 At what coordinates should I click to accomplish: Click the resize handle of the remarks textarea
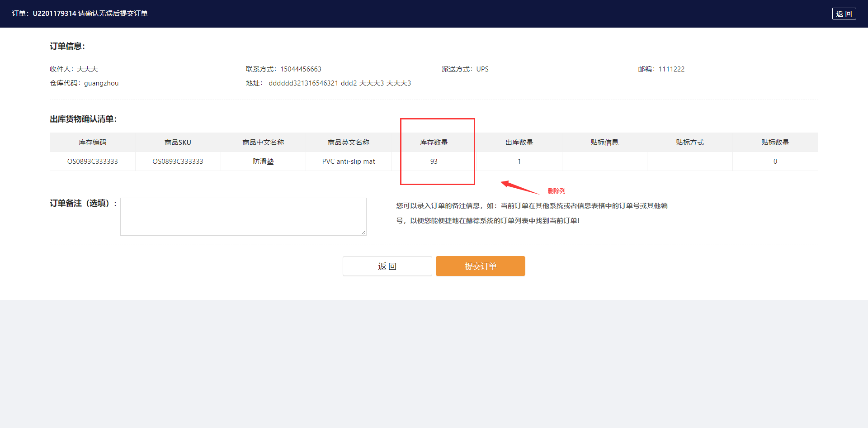[x=363, y=233]
